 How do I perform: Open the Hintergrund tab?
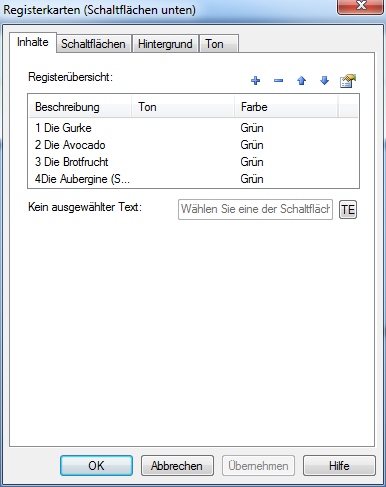(165, 44)
